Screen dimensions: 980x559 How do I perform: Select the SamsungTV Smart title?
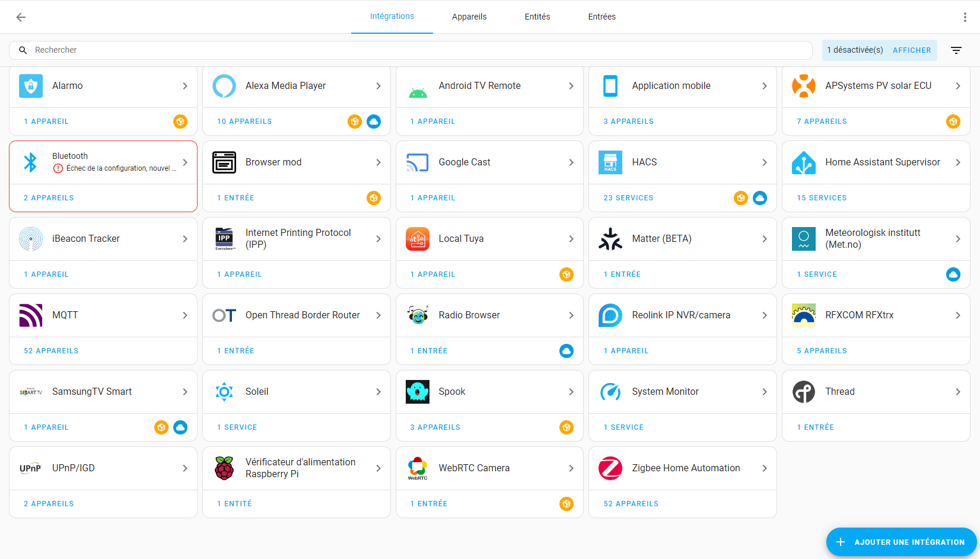pos(92,392)
